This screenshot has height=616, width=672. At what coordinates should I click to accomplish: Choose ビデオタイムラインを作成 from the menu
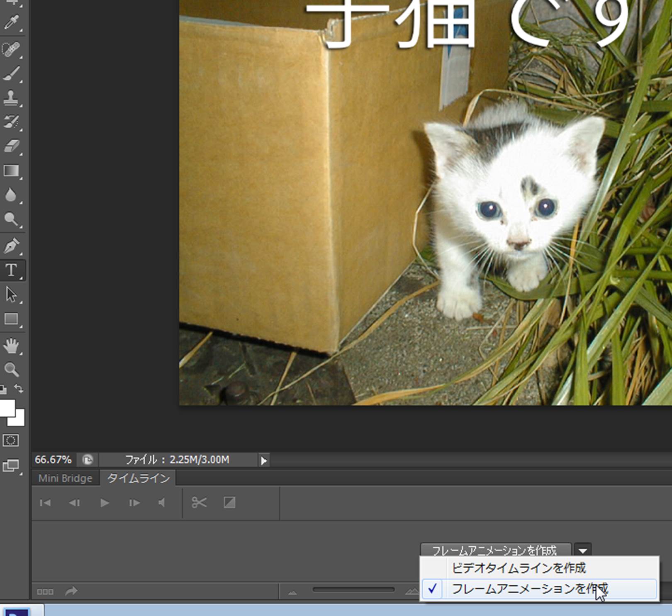click(x=519, y=568)
